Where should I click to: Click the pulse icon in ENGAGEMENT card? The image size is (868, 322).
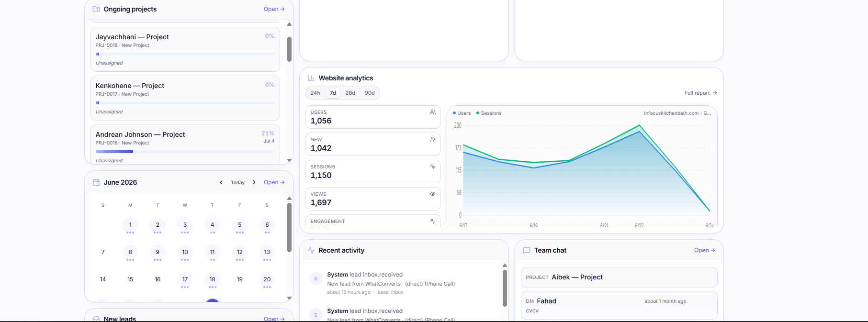[433, 221]
